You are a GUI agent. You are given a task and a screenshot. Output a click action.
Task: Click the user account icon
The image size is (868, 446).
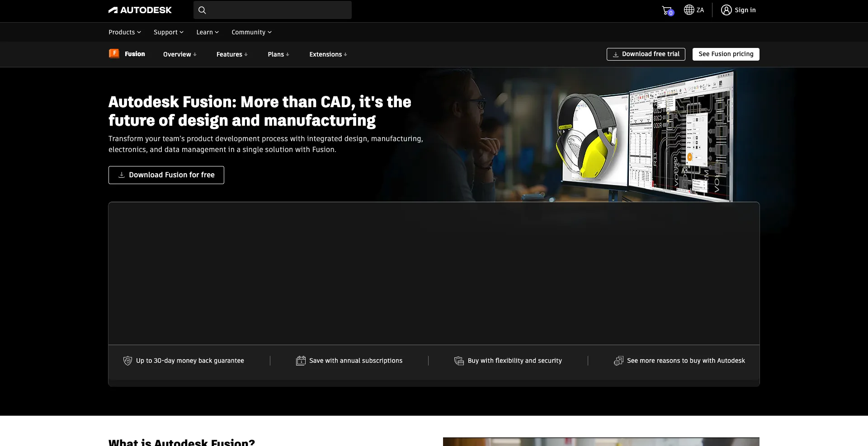pyautogui.click(x=726, y=10)
